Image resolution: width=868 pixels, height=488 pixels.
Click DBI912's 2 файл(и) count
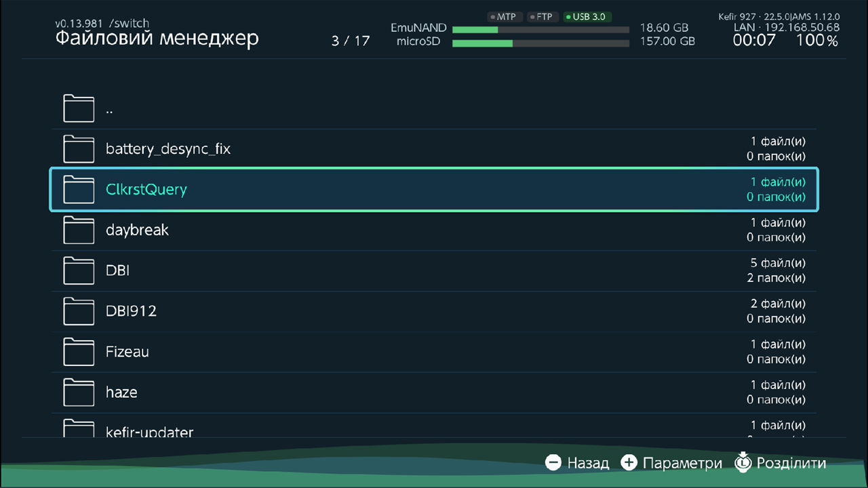click(x=778, y=304)
